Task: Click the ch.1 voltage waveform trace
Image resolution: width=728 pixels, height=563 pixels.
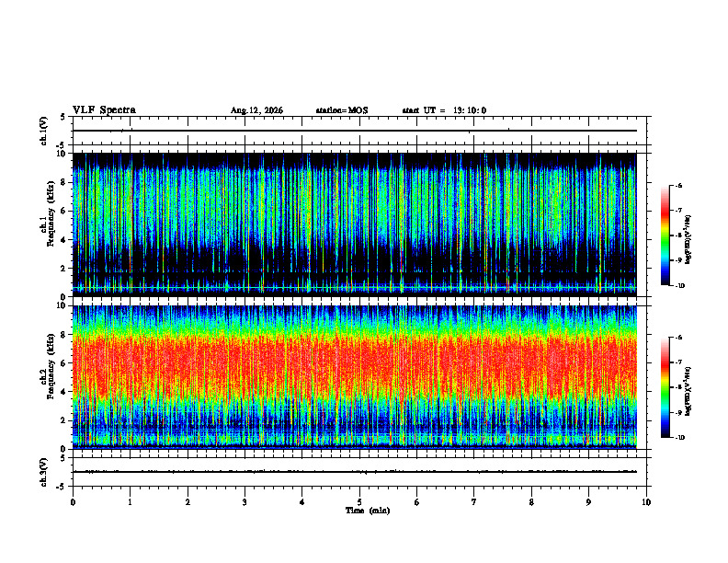Action: click(x=355, y=131)
